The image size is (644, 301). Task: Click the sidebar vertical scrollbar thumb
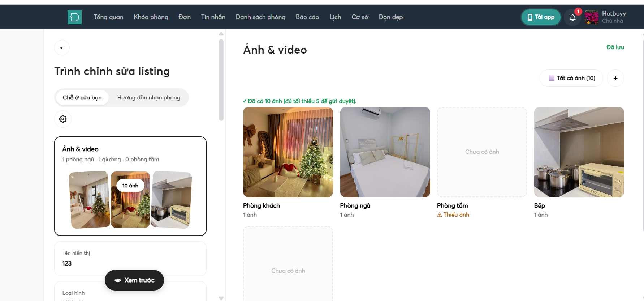pos(221,80)
